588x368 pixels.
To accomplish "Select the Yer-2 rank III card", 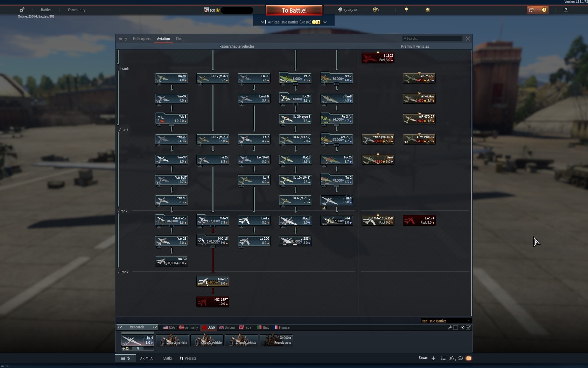I will click(337, 78).
